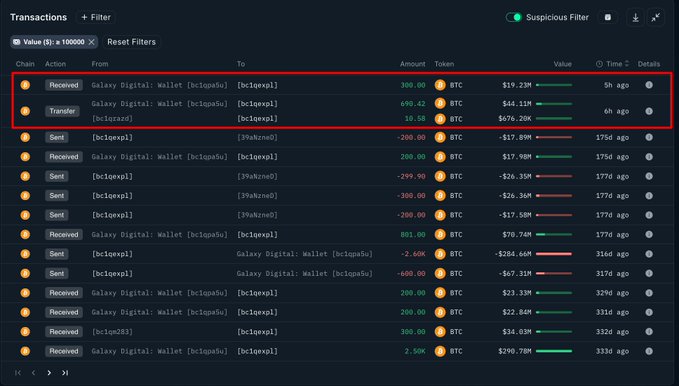Open details icon for the 175d ago Received row
The height and width of the screenshot is (386, 679).
(649, 157)
